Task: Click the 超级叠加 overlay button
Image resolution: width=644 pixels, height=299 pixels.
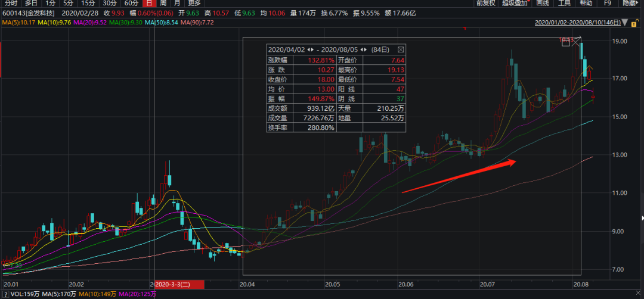Action: tap(515, 3)
